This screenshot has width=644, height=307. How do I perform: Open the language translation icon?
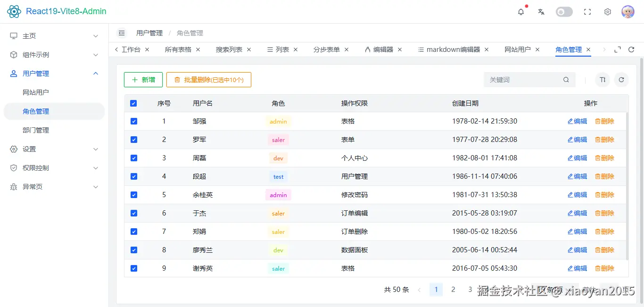[x=541, y=12]
